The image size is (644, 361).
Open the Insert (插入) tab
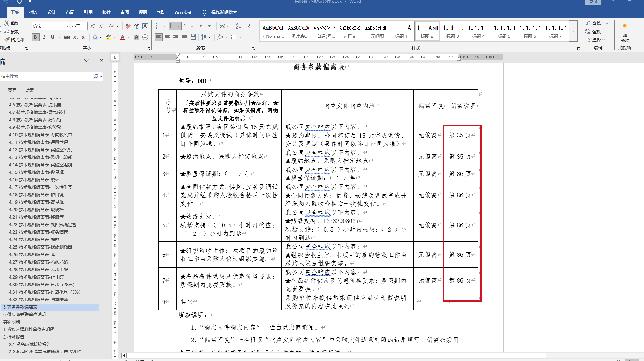pos(33,12)
